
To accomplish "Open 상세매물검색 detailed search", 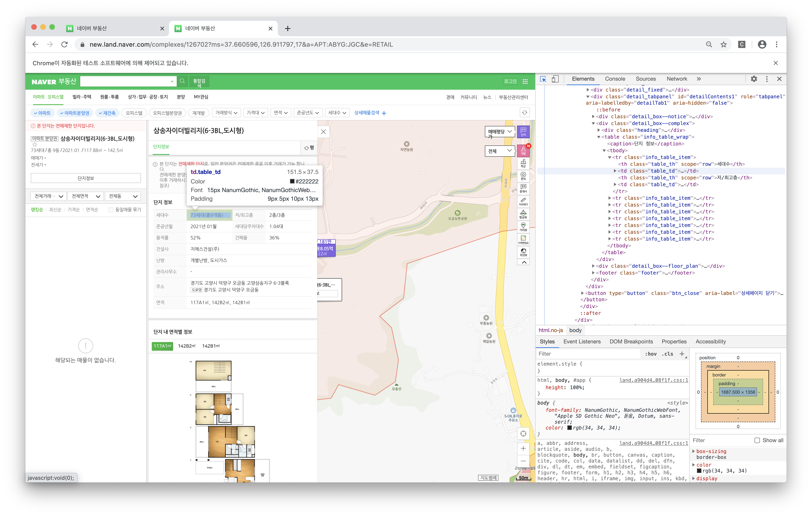I will [370, 113].
